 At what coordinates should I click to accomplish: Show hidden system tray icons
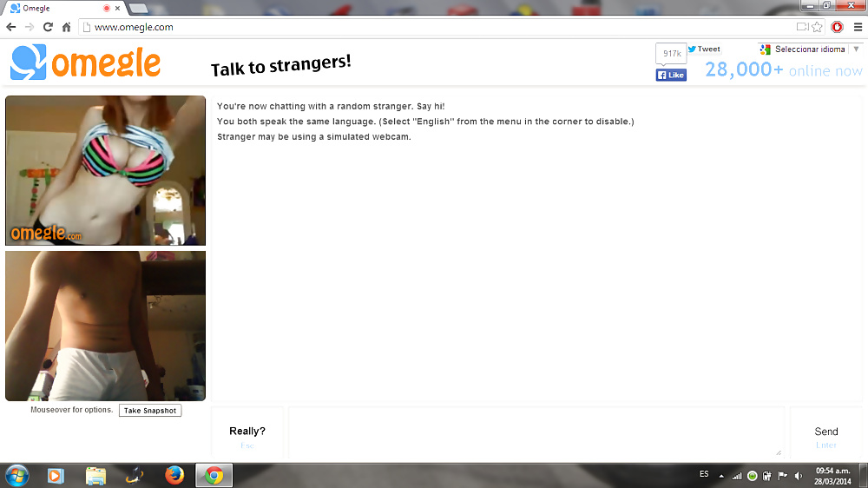720,476
